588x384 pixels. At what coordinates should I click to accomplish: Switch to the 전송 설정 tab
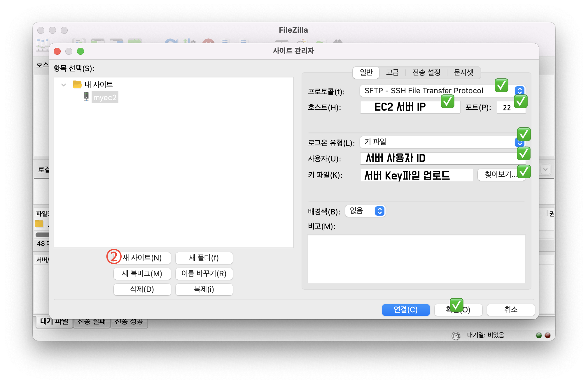(x=426, y=73)
